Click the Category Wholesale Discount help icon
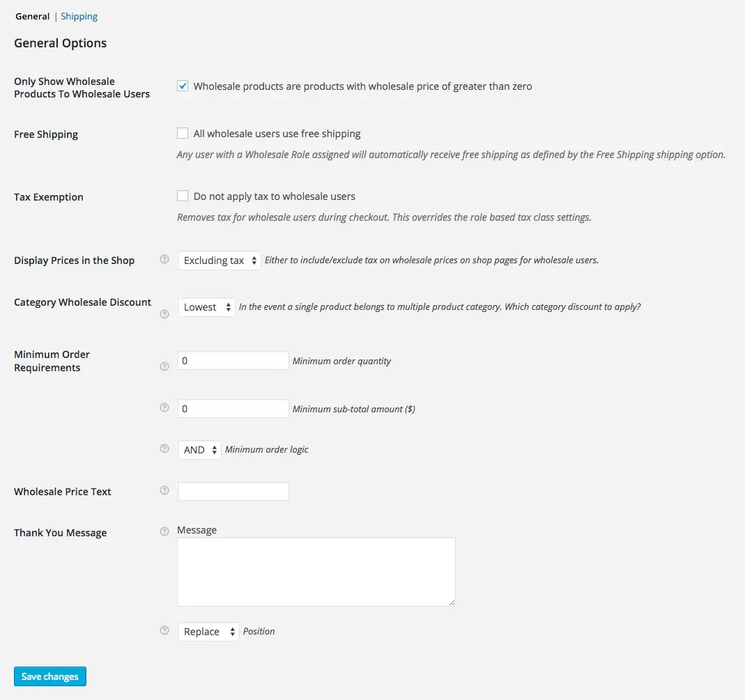 coord(164,314)
